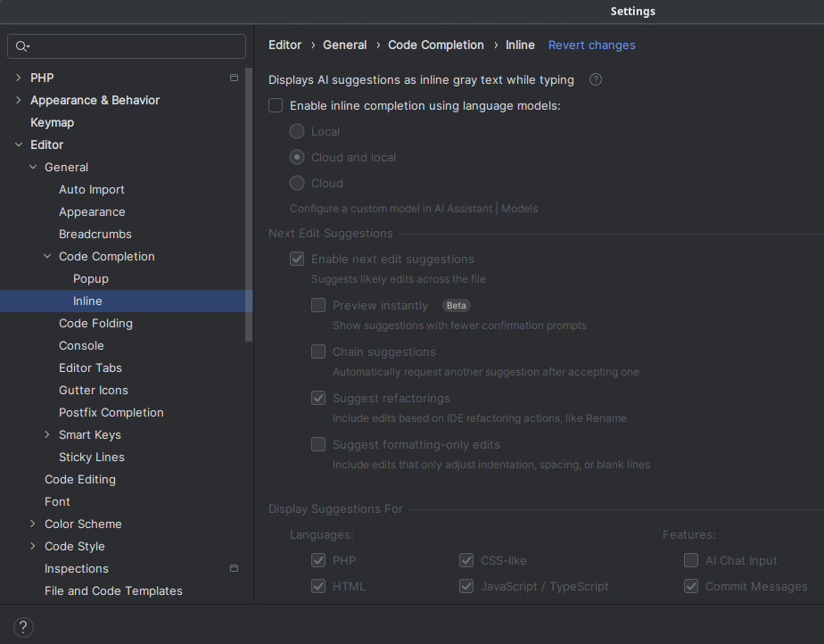Expand the Smart Keys section

pyautogui.click(x=47, y=434)
